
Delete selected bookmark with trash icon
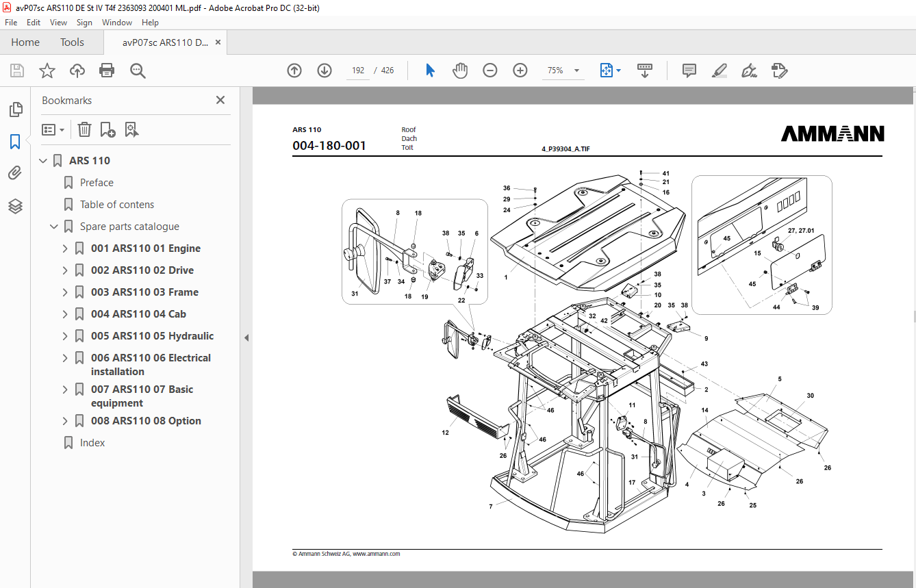[84, 129]
